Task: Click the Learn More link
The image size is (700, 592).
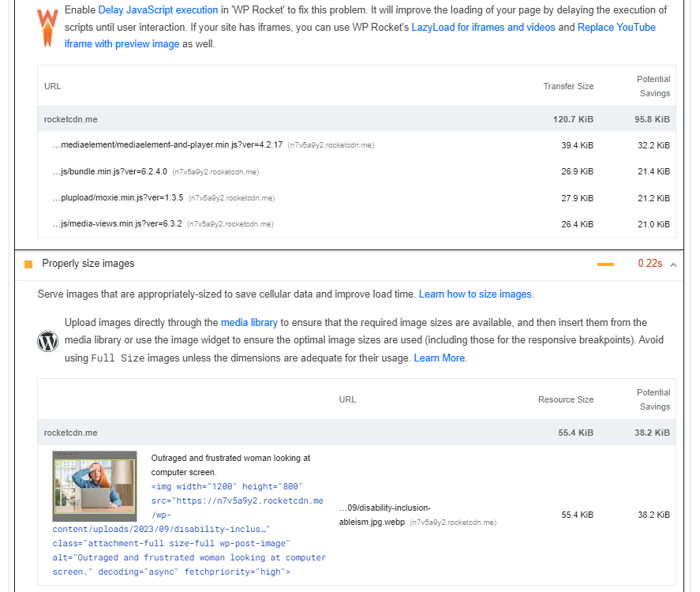Action: (x=440, y=358)
